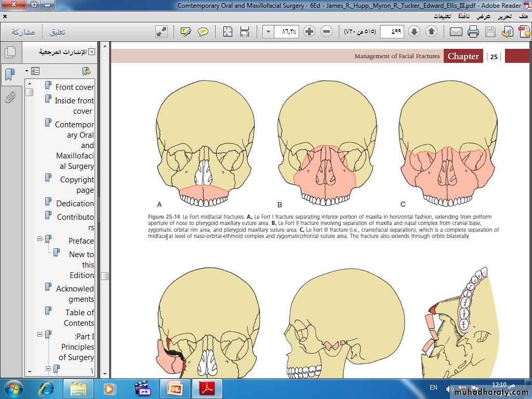The image size is (532, 399).
Task: Click the email envelope icon
Action: 456,32
